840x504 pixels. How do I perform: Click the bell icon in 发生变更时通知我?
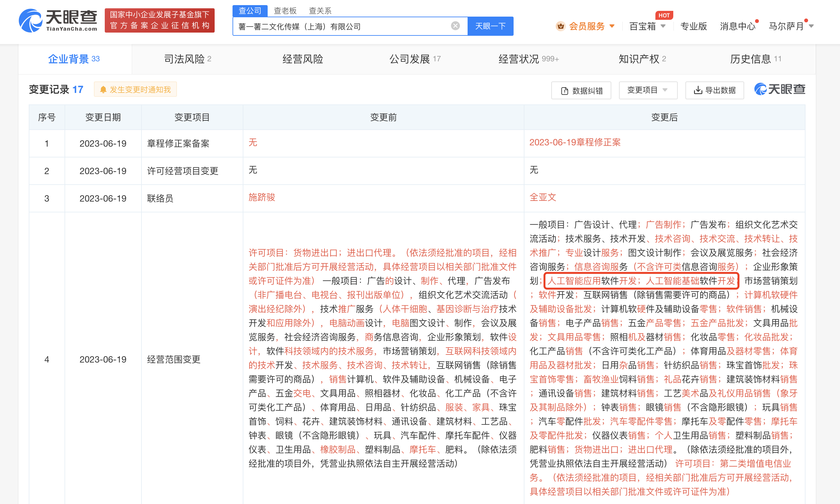pyautogui.click(x=103, y=90)
